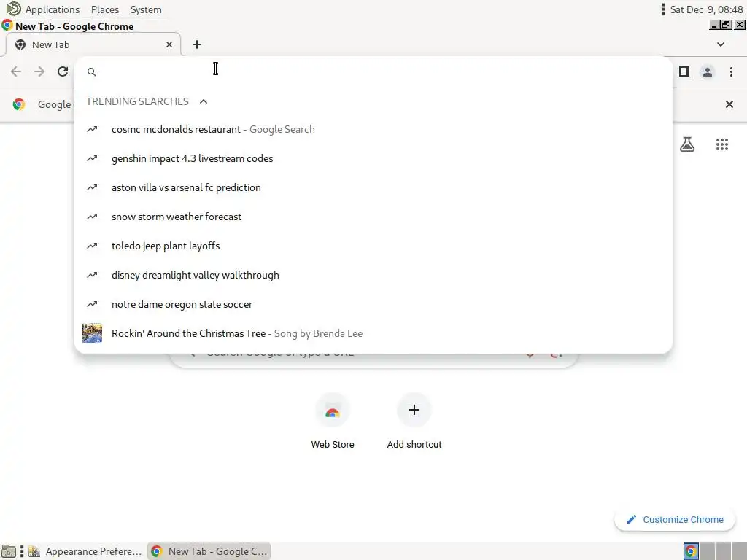Open the Chrome Labs flask icon
Screen dimensions: 747x560
(687, 144)
